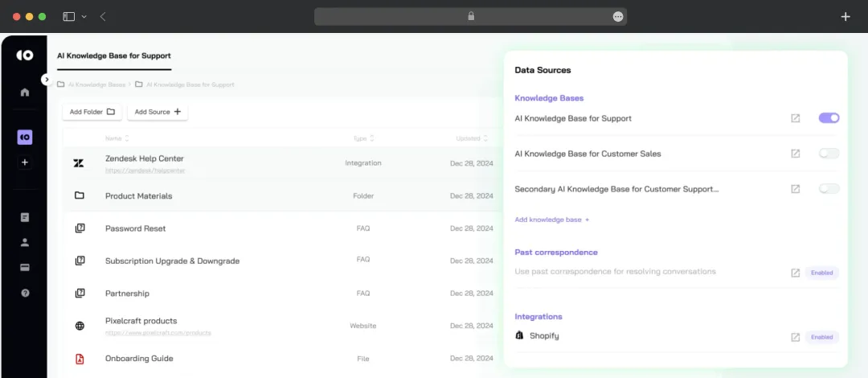Image resolution: width=868 pixels, height=378 pixels.
Task: Click the Pixelcraft products globe icon
Action: (x=80, y=326)
